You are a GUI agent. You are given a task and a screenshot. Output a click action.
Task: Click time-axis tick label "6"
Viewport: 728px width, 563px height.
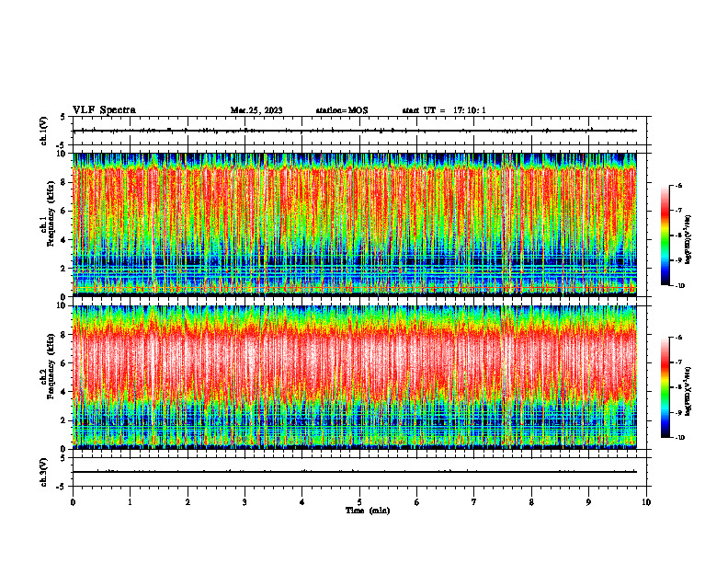[x=417, y=502]
